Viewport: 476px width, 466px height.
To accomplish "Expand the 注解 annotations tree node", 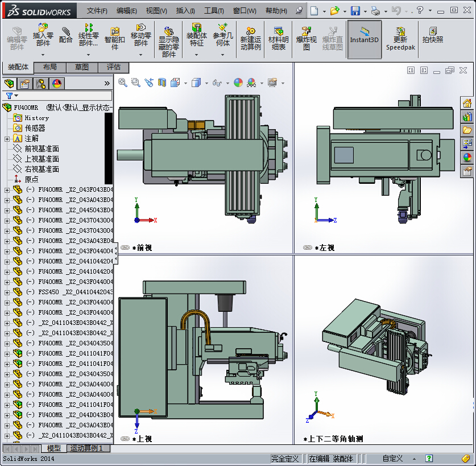I will click(7, 138).
